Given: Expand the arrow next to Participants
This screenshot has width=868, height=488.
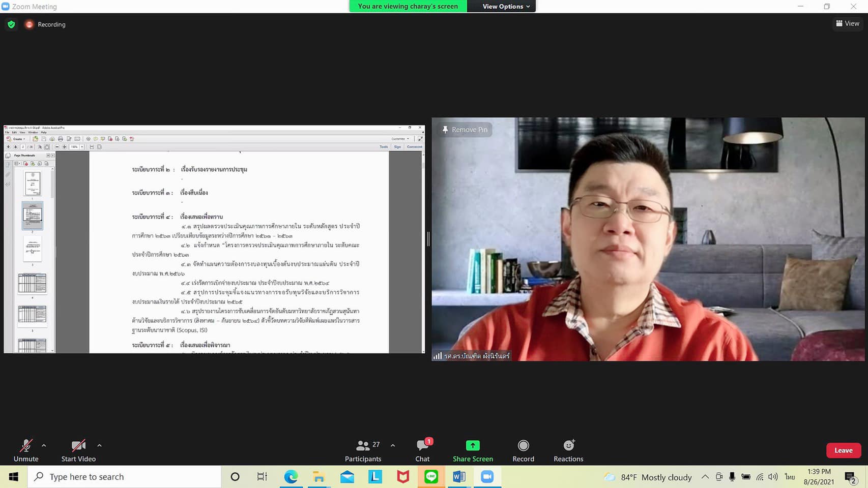Looking at the screenshot, I should tap(393, 445).
